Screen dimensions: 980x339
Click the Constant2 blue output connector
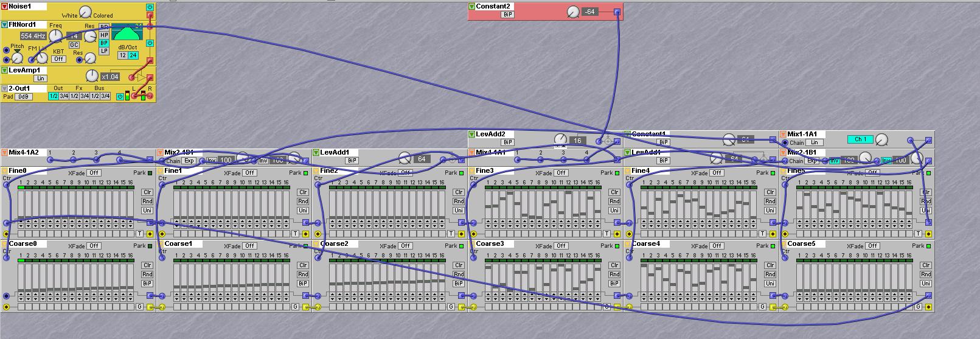617,12
